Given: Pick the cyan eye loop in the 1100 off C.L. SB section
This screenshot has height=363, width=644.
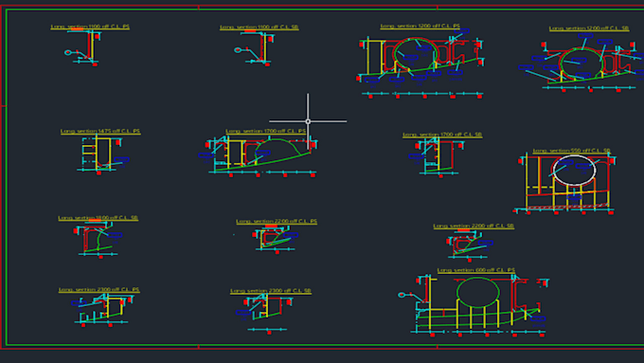Looking at the screenshot, I should coord(238,50).
